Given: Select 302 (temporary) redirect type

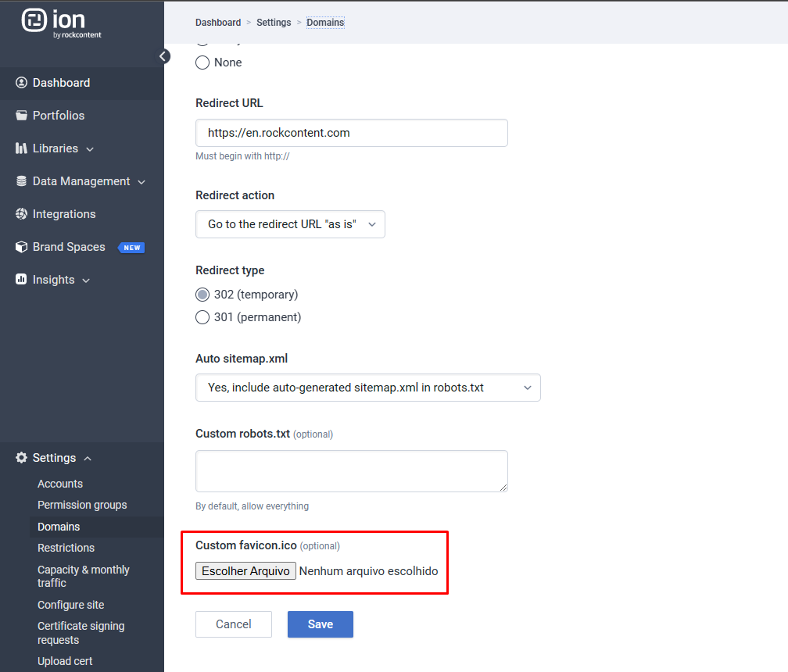Looking at the screenshot, I should [202, 295].
